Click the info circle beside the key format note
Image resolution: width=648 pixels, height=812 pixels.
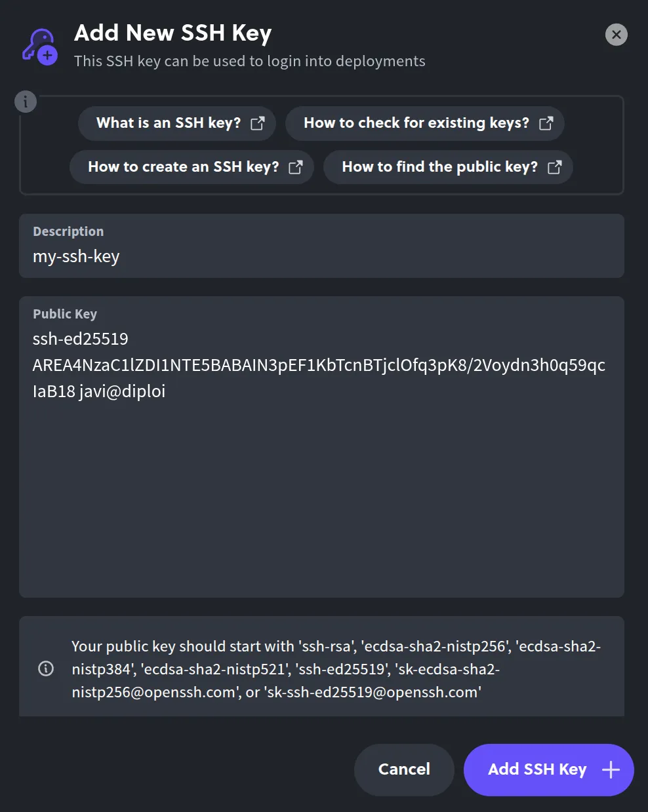(45, 668)
